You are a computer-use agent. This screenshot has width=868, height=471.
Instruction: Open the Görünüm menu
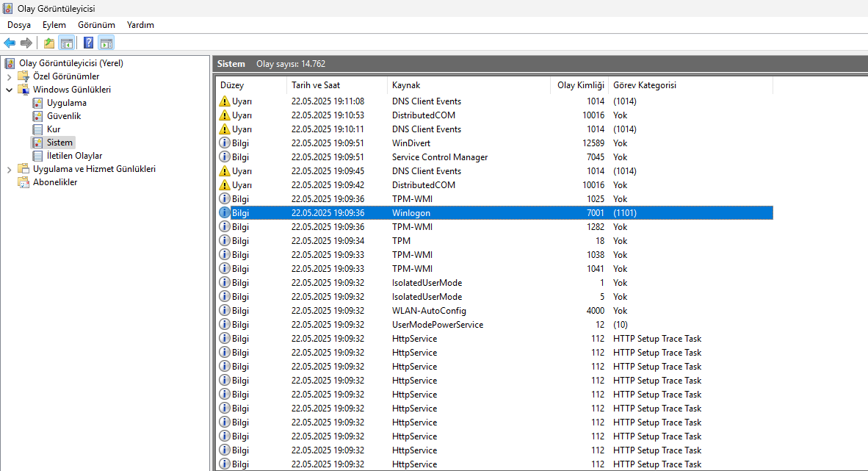[96, 25]
